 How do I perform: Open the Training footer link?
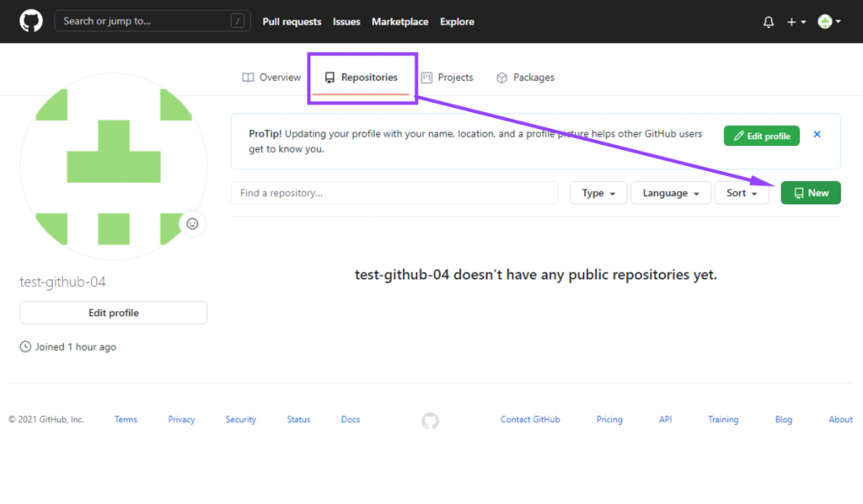click(x=722, y=419)
